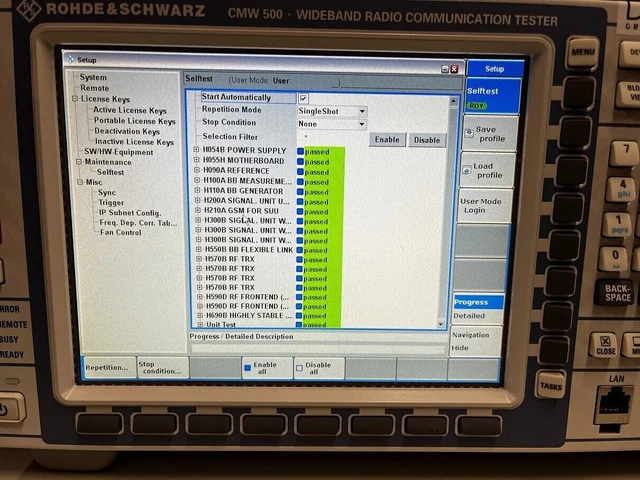The height and width of the screenshot is (480, 640).
Task: Expand the H210A GSM FOR SUU node
Action: 198,210
